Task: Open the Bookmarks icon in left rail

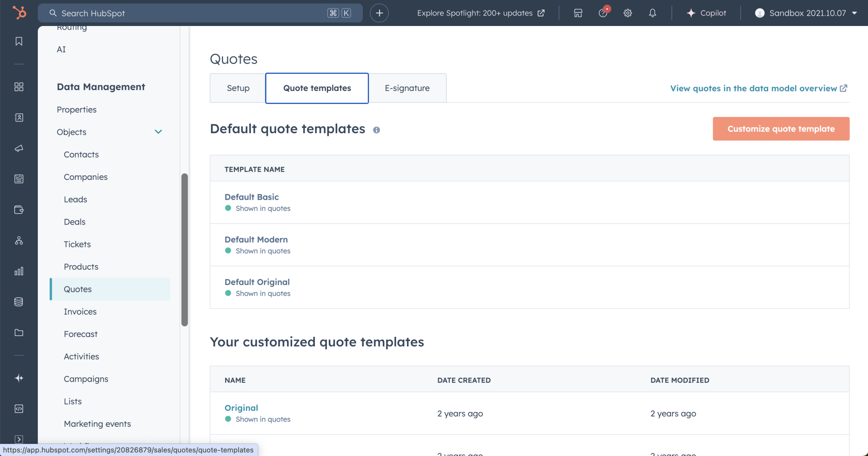Action: [x=19, y=41]
